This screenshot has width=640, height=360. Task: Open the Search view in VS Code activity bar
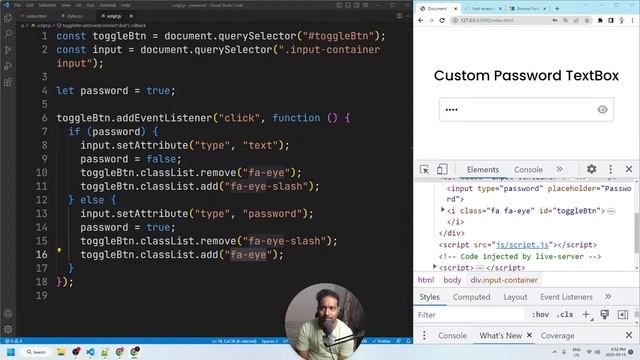(8, 34)
